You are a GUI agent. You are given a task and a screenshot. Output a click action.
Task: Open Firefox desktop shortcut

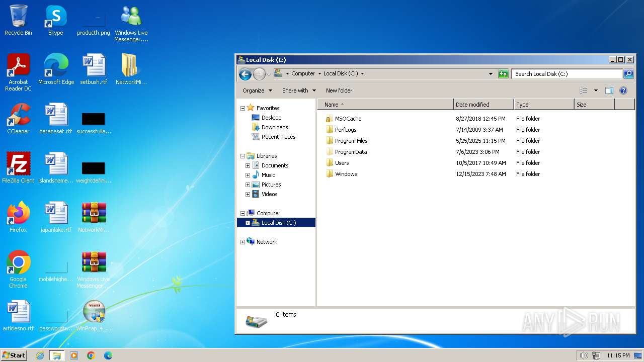pos(18,217)
